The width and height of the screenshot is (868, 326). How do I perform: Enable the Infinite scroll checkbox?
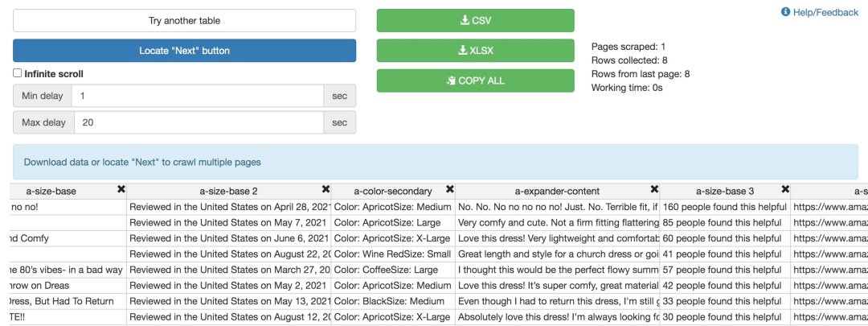[18, 73]
